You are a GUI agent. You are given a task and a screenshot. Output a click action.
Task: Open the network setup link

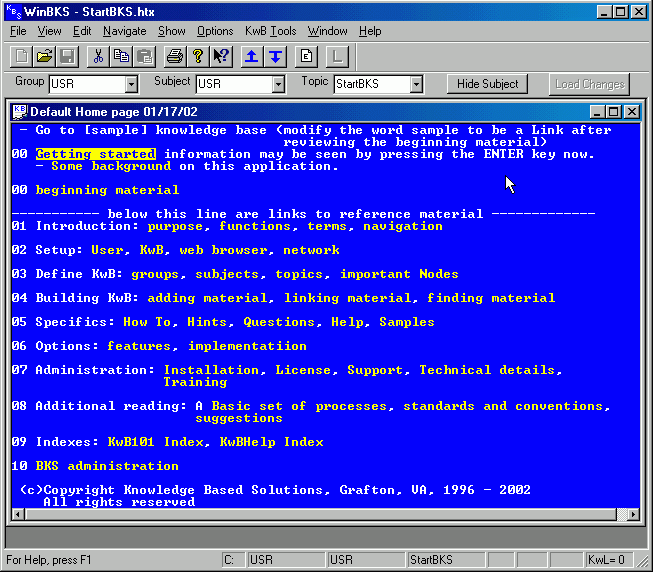(x=312, y=250)
